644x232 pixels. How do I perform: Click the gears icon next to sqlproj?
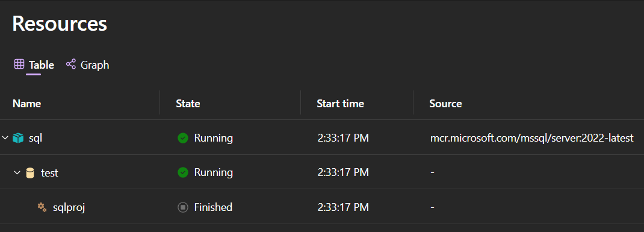(x=42, y=207)
